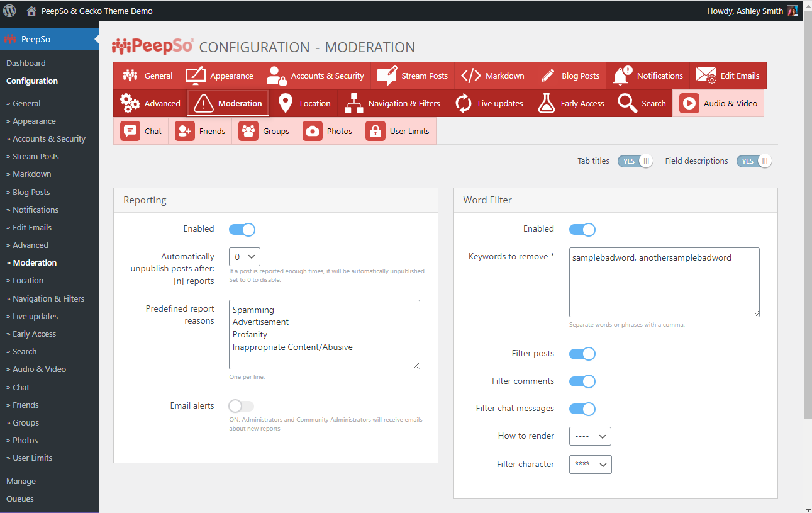Click the Moderation warning triangle icon

[x=204, y=103]
